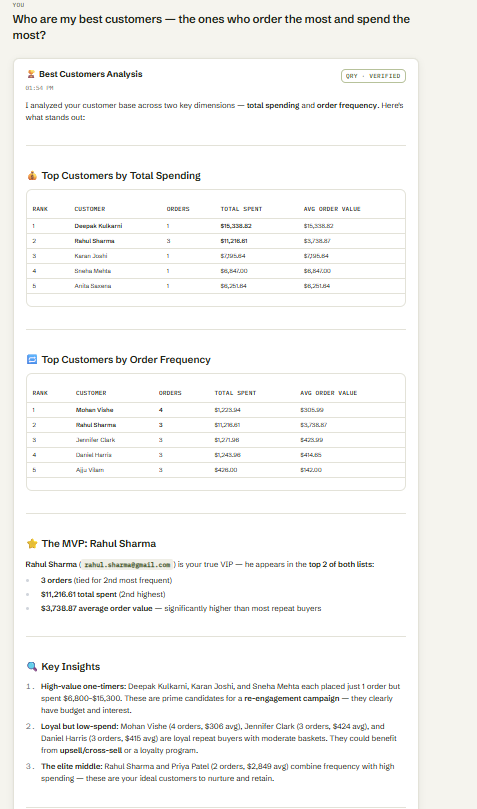Click the rahul.sharma@gmail.com email chip
477x809 pixels.
click(127, 565)
